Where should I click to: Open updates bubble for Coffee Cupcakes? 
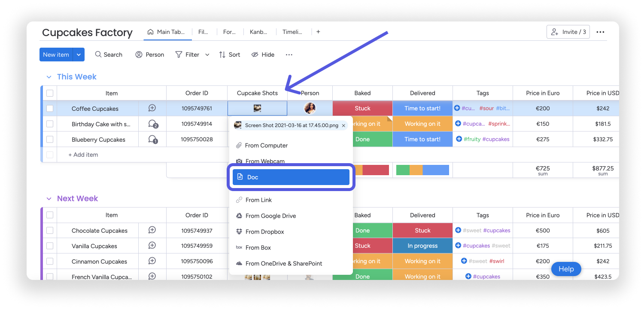coord(152,108)
